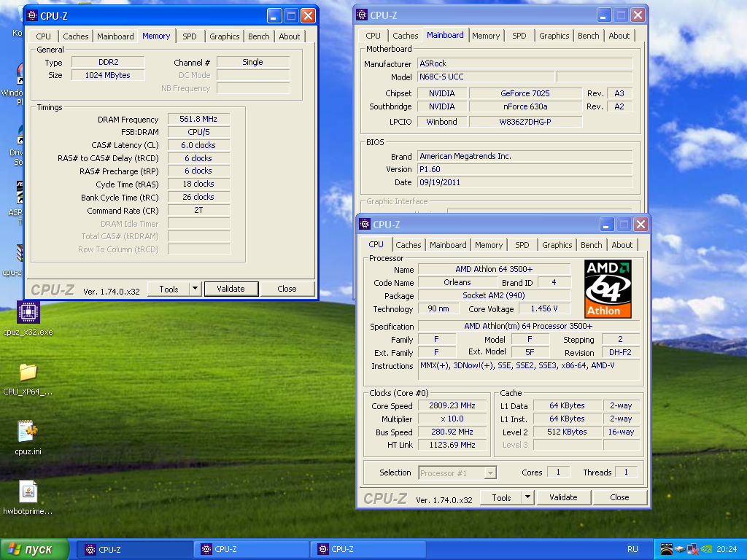This screenshot has height=560, width=747.
Task: Click Core Speed value 2809.23 MHz
Action: click(452, 405)
